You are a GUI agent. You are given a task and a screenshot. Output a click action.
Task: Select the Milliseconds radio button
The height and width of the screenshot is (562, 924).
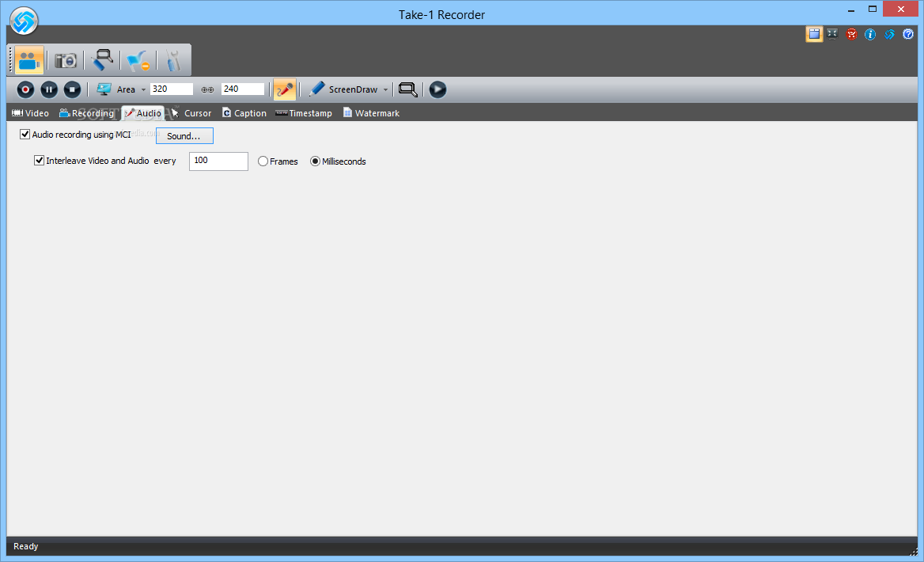[x=316, y=161]
